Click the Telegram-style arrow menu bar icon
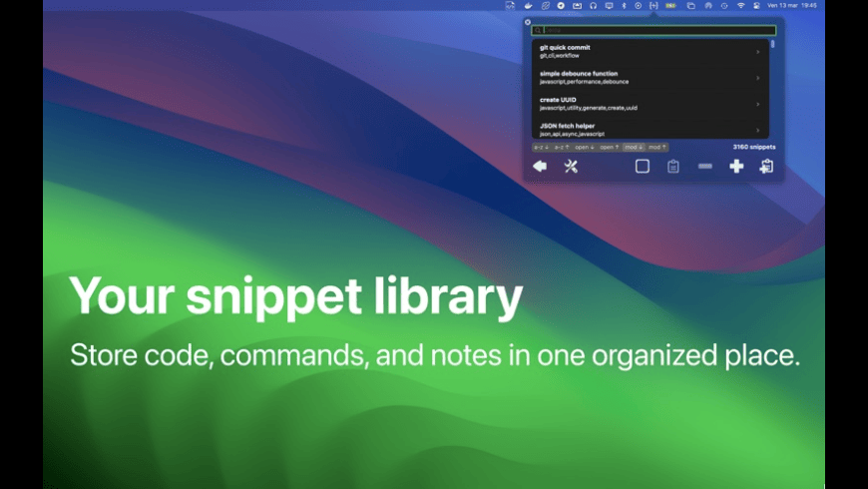 tap(561, 6)
